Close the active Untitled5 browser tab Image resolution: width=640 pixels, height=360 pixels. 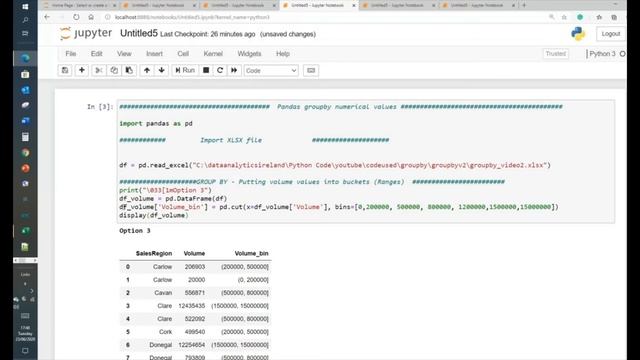[x=354, y=5]
